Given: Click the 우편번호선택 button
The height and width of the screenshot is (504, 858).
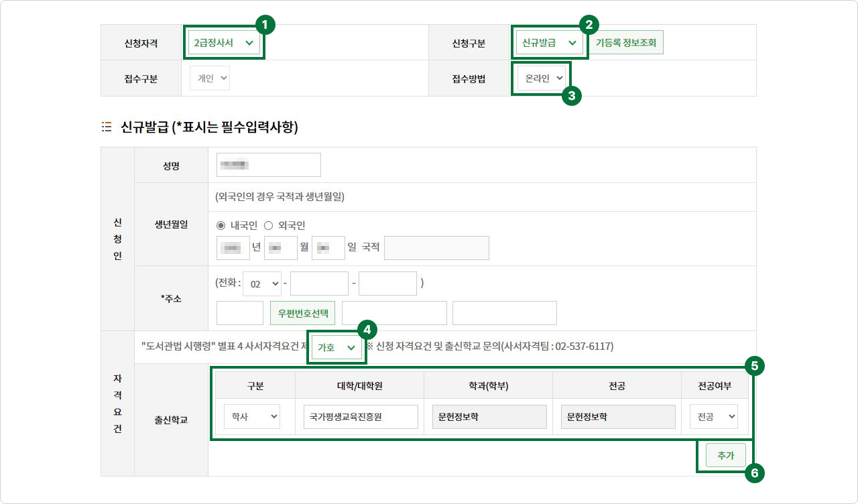Looking at the screenshot, I should pos(303,313).
